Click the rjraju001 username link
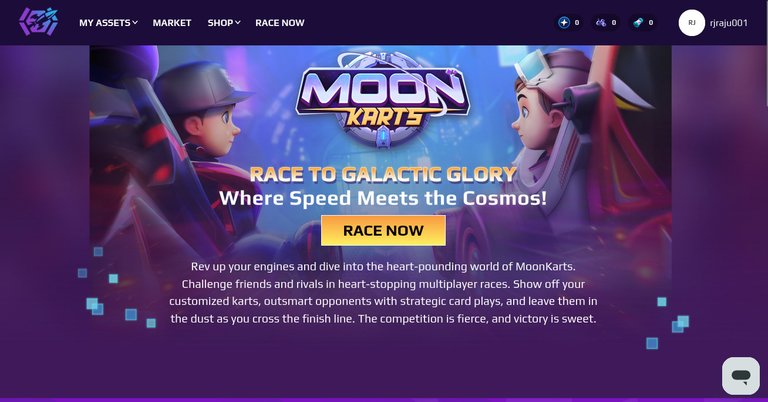 coord(728,23)
